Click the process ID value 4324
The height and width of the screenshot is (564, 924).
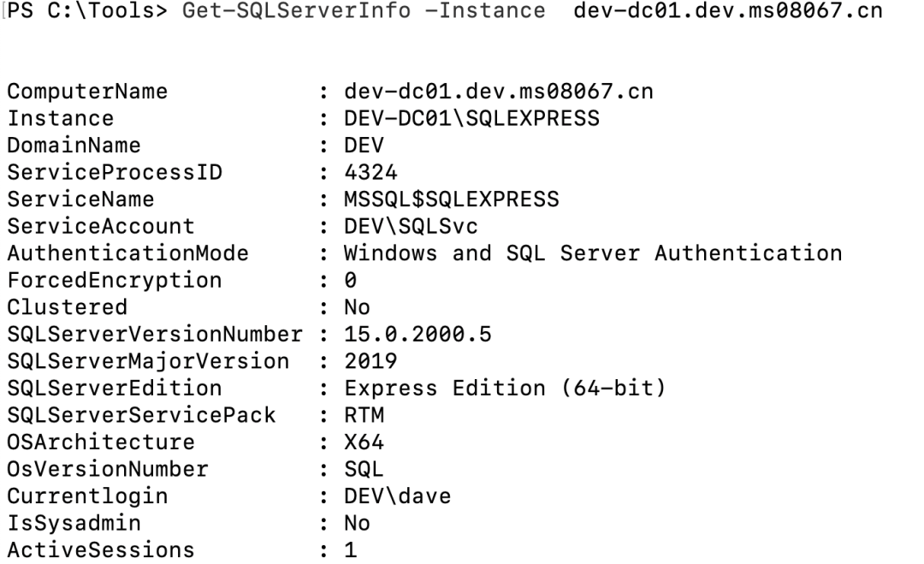click(x=370, y=173)
